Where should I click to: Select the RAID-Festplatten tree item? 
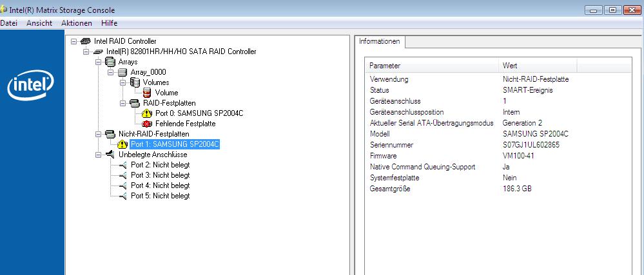[169, 103]
